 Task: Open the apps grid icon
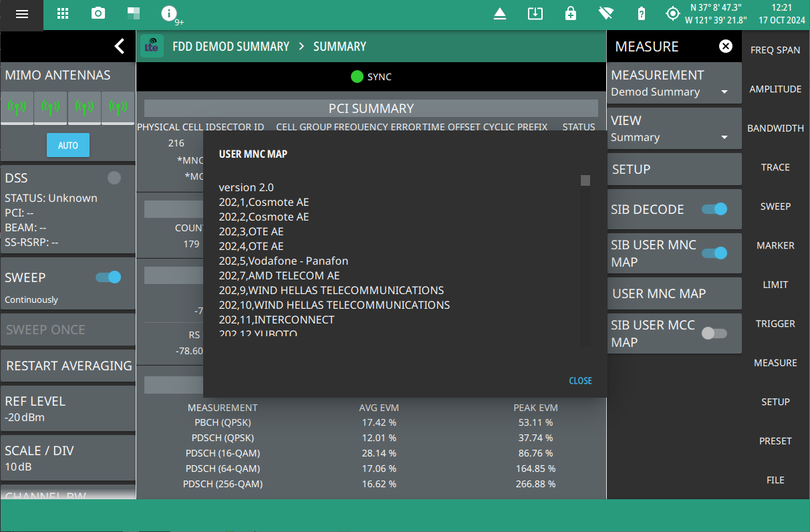[x=63, y=13]
